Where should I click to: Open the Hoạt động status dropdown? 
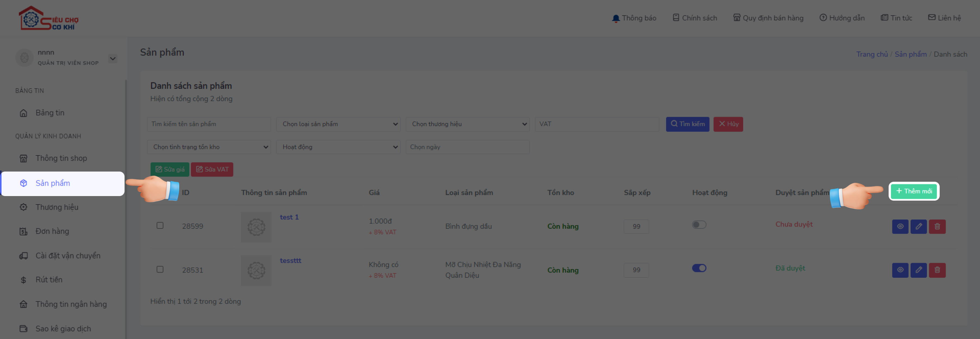pyautogui.click(x=338, y=147)
